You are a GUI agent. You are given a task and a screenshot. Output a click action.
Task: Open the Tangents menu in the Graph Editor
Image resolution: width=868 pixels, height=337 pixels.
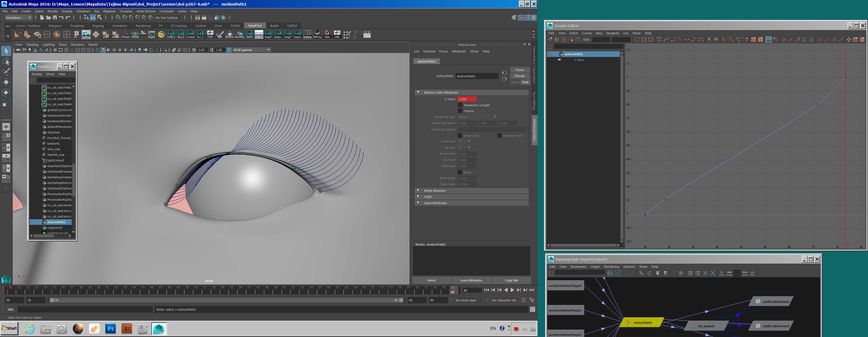click(x=612, y=33)
